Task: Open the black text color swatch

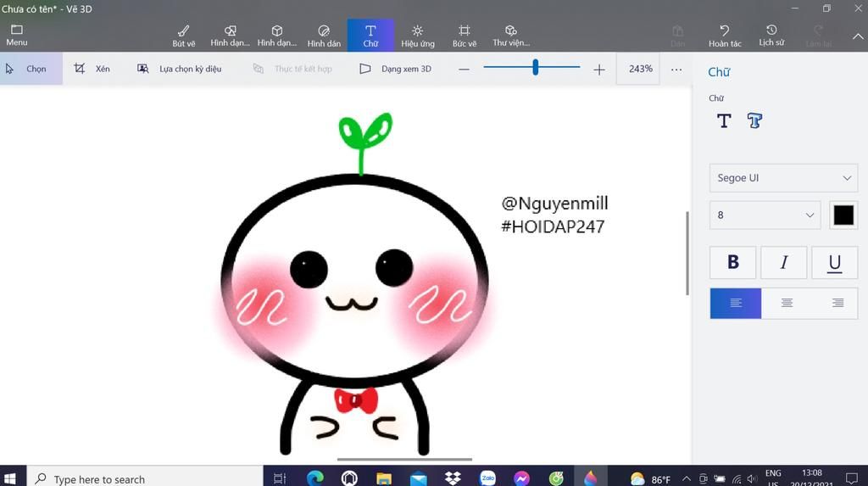Action: (x=843, y=215)
